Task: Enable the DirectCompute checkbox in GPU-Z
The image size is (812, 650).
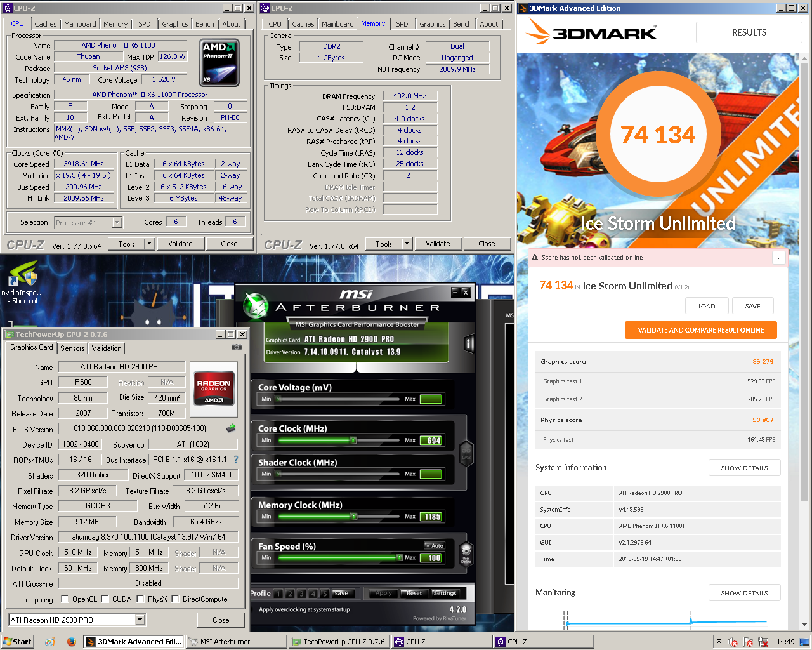Action: click(x=175, y=599)
